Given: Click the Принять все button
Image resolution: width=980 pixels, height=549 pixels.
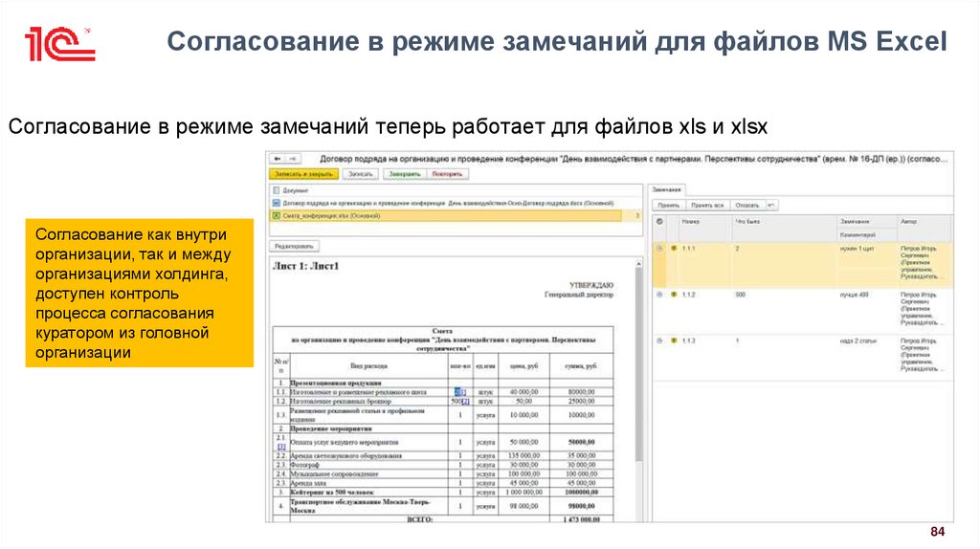Looking at the screenshot, I should [x=707, y=205].
